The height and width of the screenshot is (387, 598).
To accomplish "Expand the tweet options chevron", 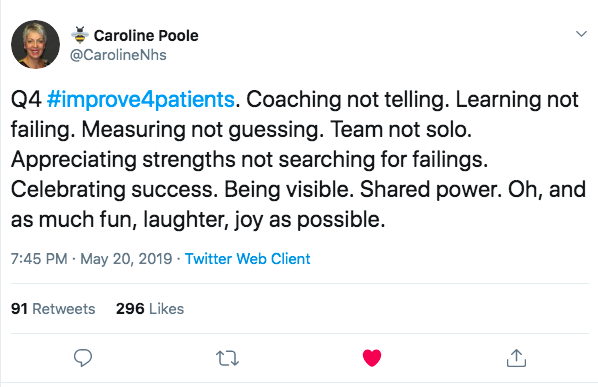I will point(581,34).
